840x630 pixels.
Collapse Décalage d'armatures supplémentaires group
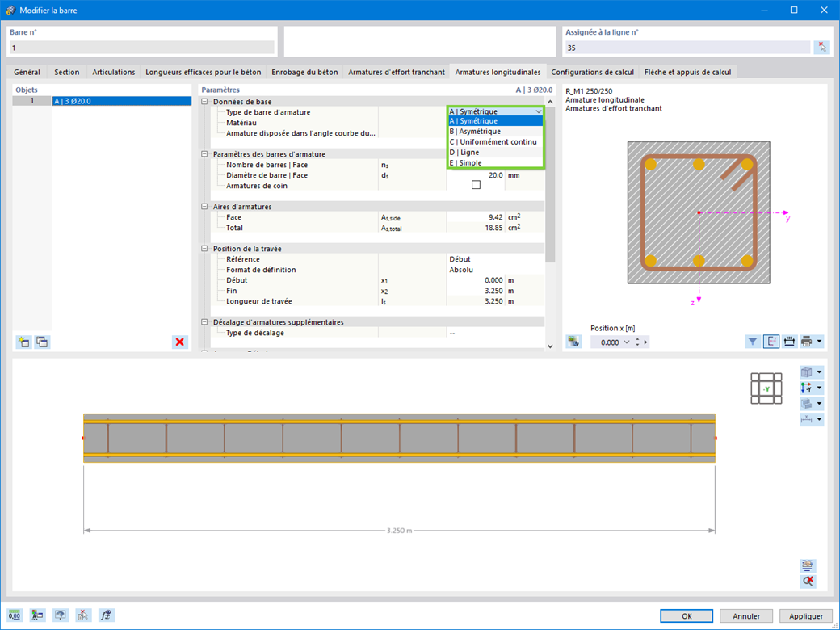tap(204, 322)
